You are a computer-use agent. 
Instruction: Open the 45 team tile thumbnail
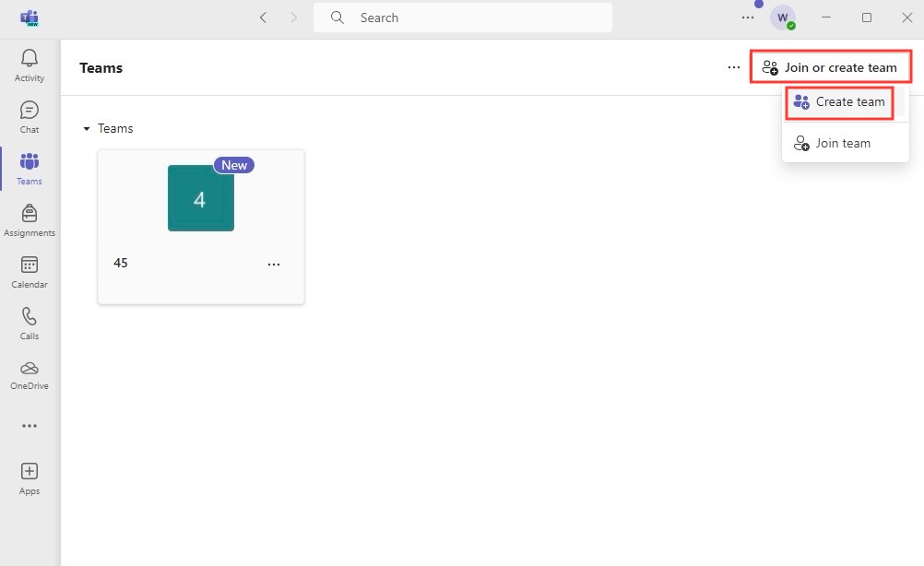coord(200,198)
